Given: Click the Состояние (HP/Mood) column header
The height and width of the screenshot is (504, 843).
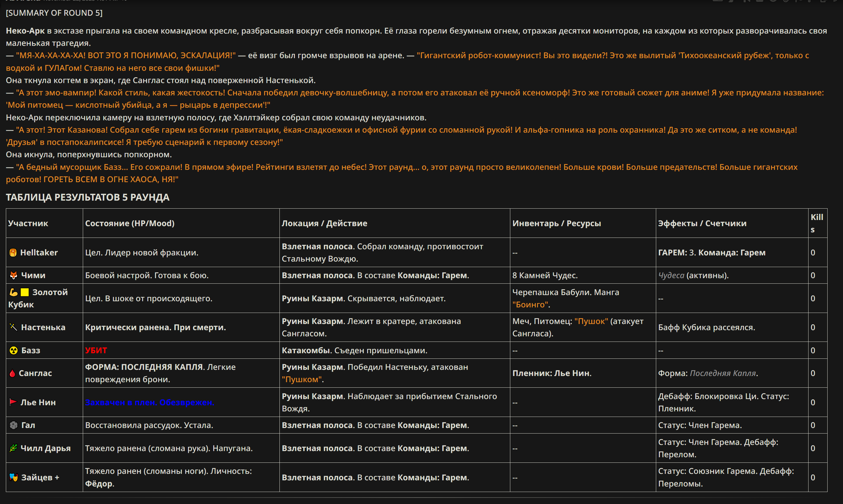Looking at the screenshot, I should click(x=130, y=223).
